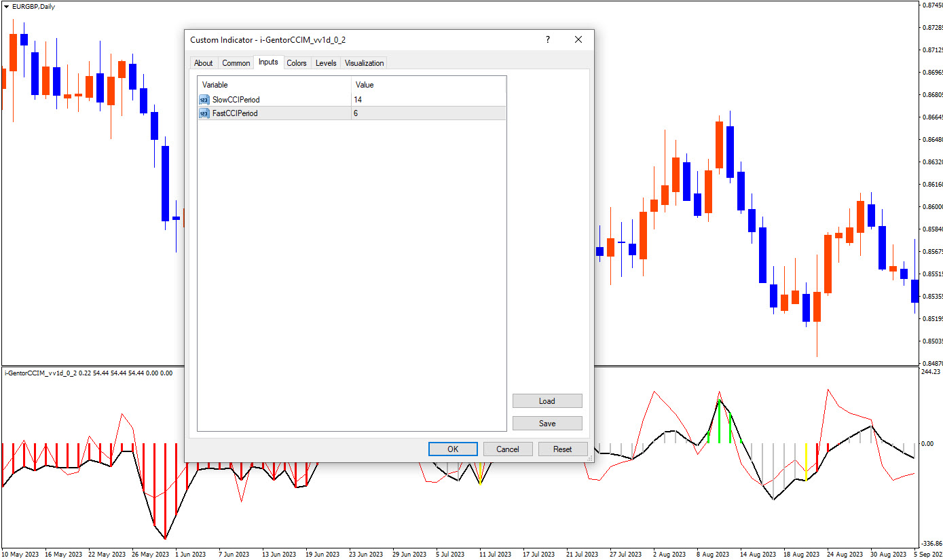Click the -336.86 indicator scale value

pyautogui.click(x=931, y=544)
